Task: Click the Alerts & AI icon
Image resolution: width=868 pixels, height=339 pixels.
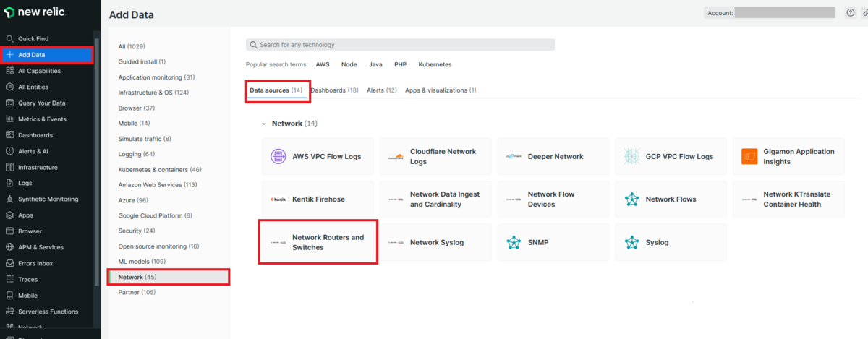Action: coord(9,151)
